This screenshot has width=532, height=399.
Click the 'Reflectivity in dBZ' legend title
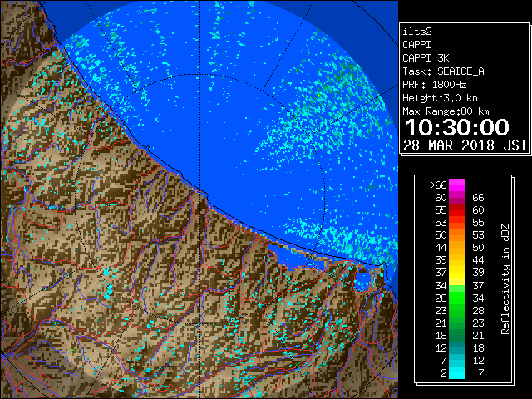[x=505, y=279]
